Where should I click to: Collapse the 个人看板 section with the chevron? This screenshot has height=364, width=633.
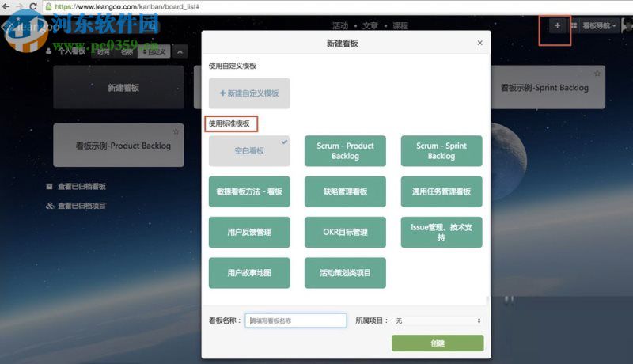(x=180, y=52)
